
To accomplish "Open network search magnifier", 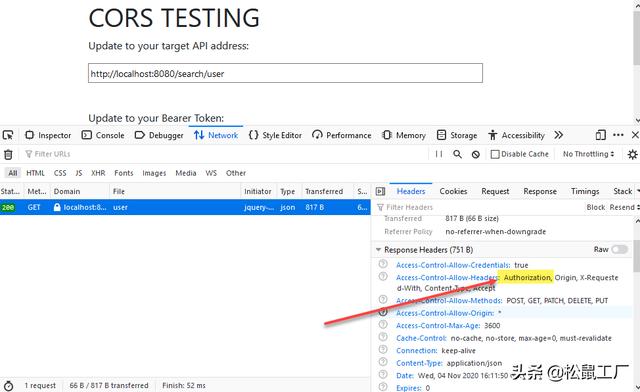I will point(458,154).
